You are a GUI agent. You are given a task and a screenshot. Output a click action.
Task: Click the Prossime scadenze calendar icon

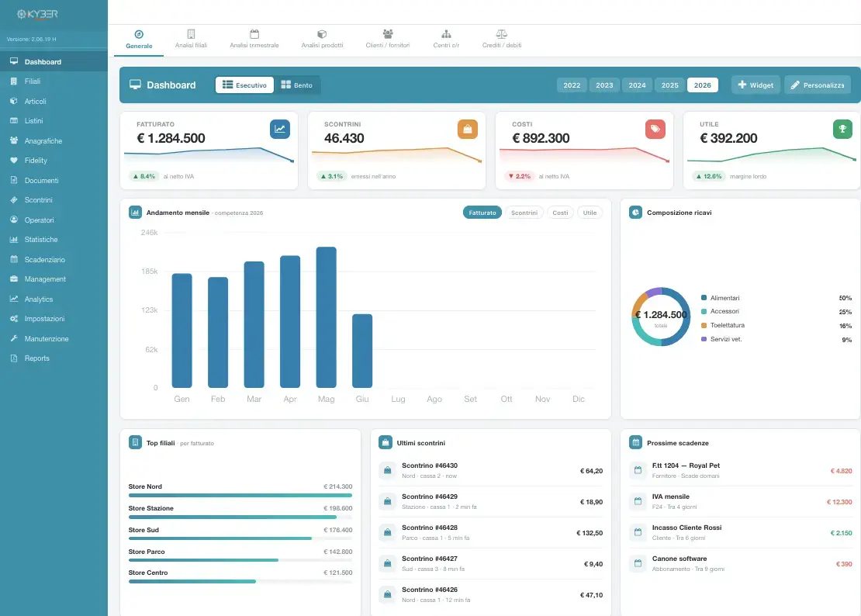[x=635, y=442]
